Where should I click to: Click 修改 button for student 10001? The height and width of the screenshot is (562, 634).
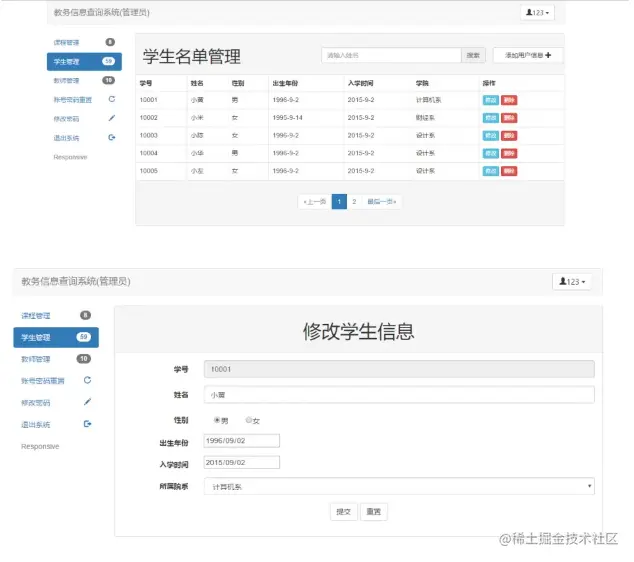click(490, 100)
